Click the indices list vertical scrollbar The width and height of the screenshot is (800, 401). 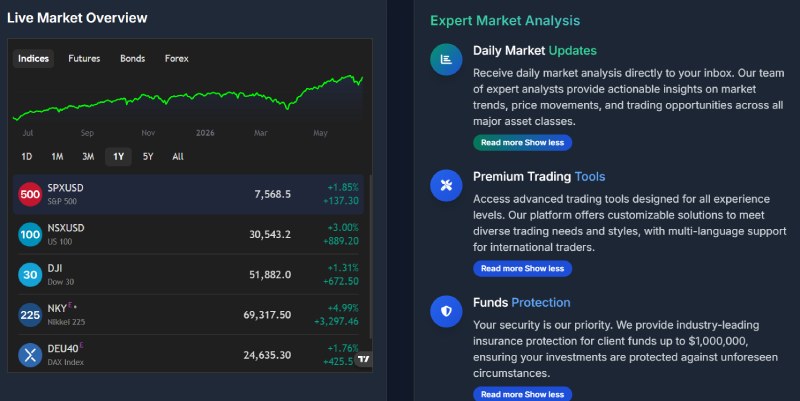[371, 256]
